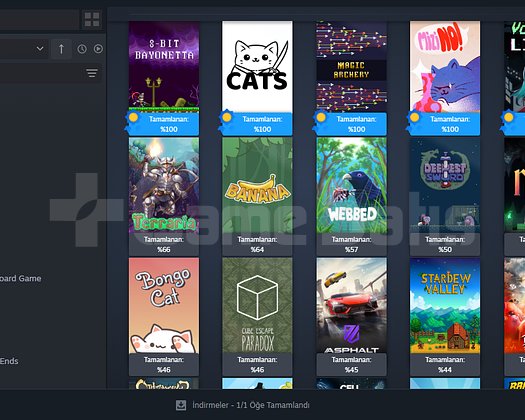Viewport: 525px width, 420px height.
Task: Click Deepest Sword's Tamamlanan %50 label
Action: [x=445, y=244]
